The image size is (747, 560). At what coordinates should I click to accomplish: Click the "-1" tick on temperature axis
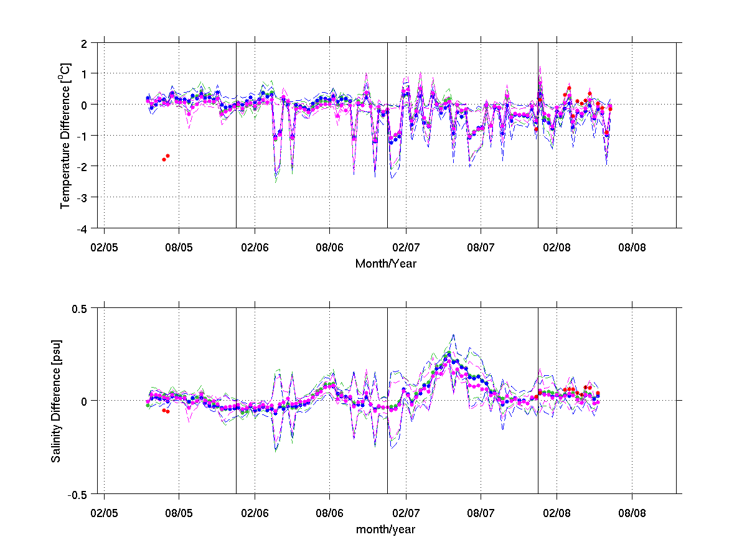tap(82, 136)
